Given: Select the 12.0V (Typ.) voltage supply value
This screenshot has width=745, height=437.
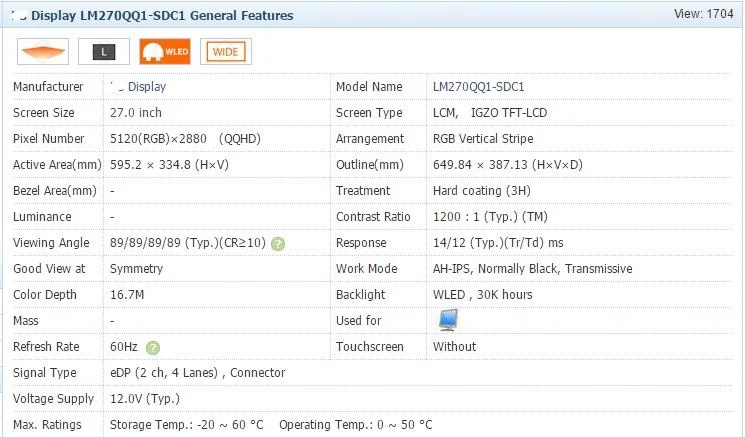Looking at the screenshot, I should point(145,399).
